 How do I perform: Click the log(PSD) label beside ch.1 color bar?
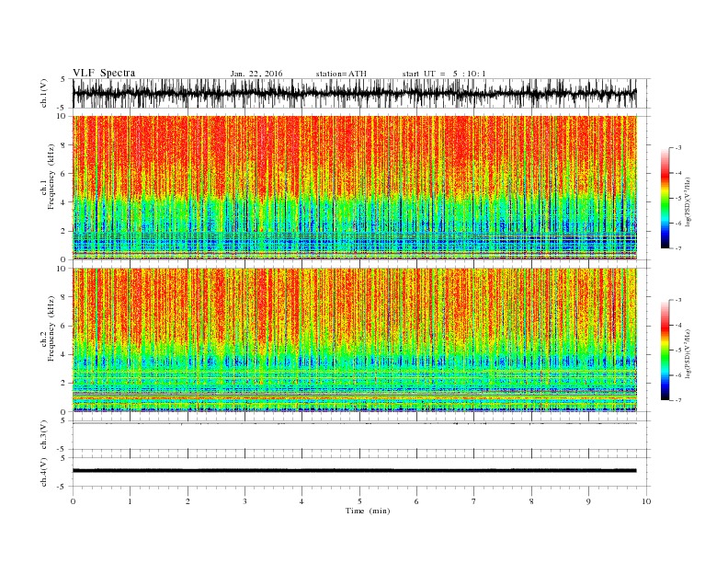pos(688,201)
